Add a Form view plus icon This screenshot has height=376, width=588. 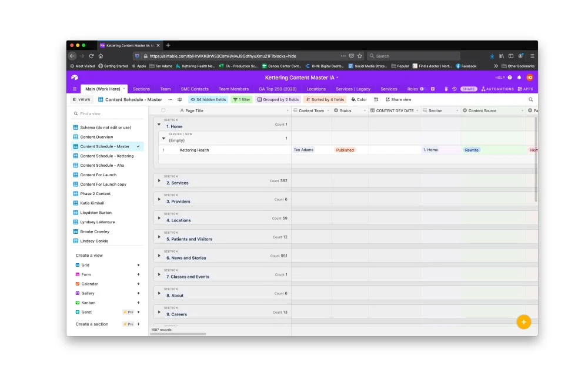click(x=138, y=274)
